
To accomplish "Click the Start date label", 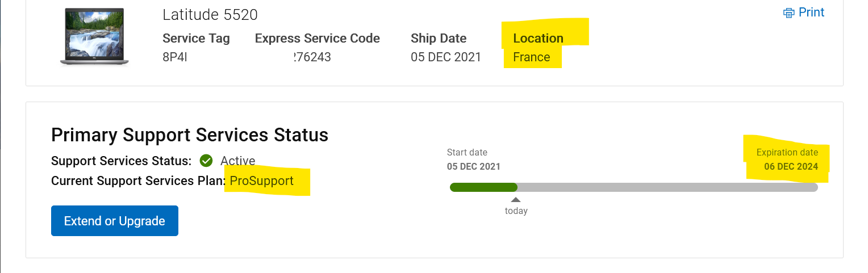I will [x=467, y=152].
